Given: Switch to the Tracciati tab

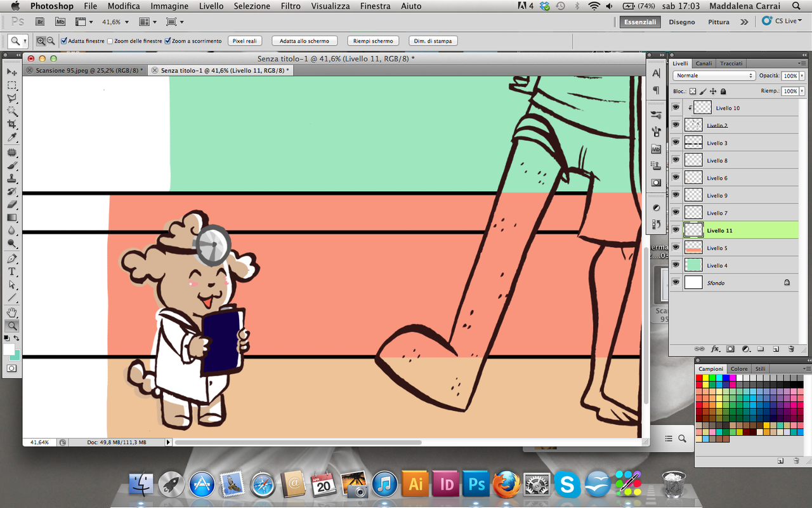Looking at the screenshot, I should click(731, 63).
